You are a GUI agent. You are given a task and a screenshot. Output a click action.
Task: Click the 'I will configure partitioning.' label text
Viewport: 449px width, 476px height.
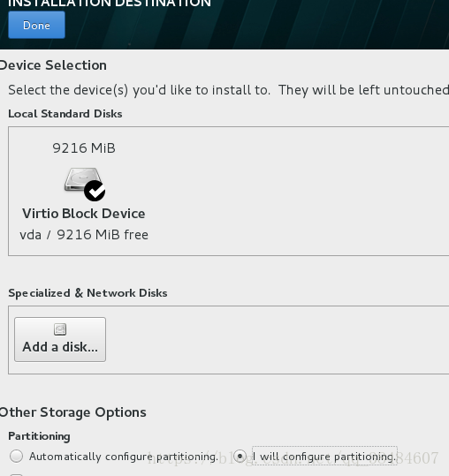(x=324, y=457)
